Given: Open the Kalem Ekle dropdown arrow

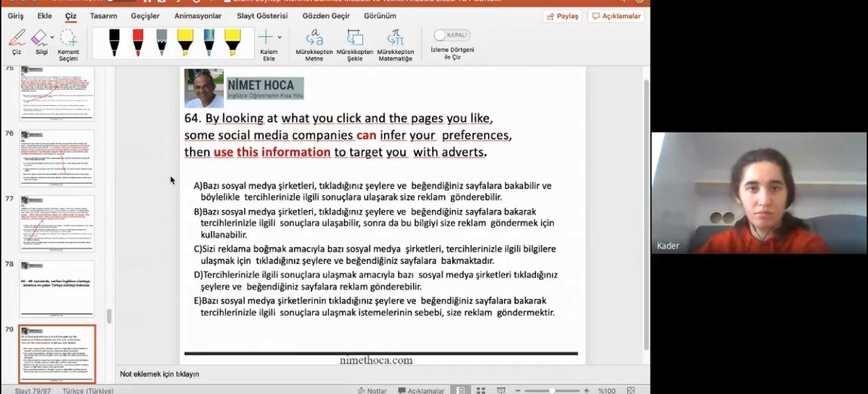Looking at the screenshot, I should (280, 37).
